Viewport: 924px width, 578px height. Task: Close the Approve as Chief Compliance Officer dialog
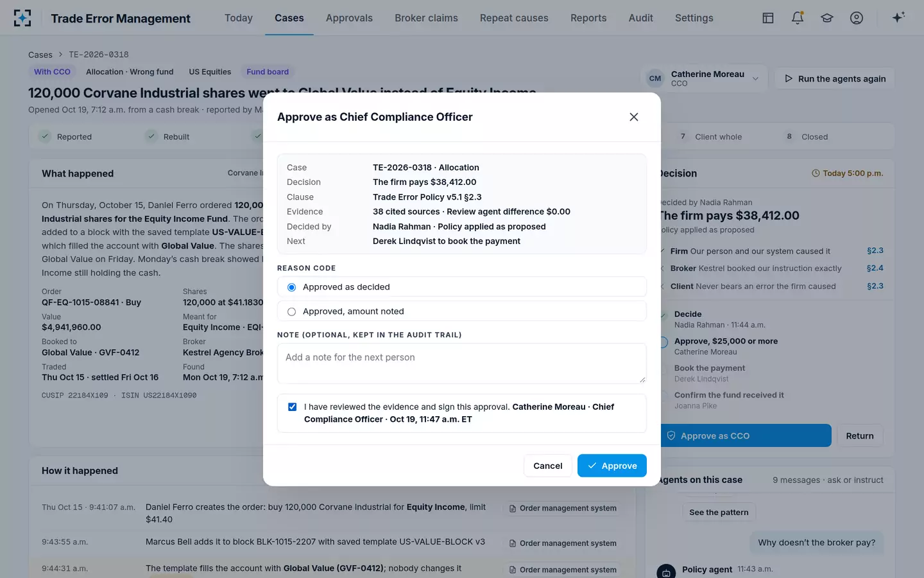click(x=634, y=117)
